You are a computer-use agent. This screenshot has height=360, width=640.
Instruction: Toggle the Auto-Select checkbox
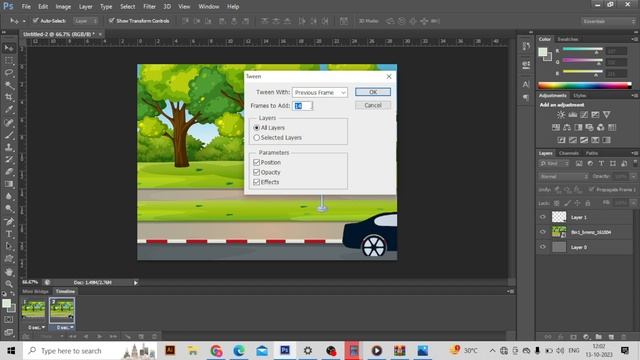[36, 20]
